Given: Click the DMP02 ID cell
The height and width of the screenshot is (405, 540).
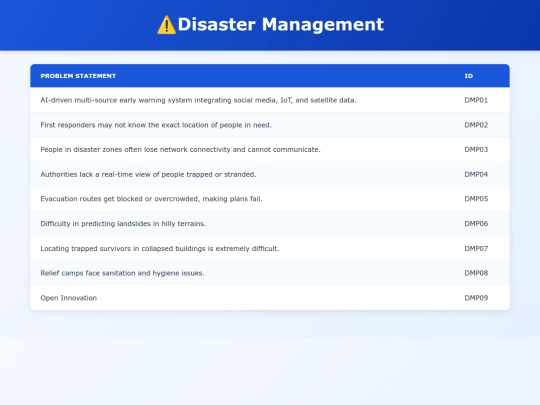Looking at the screenshot, I should [476, 125].
